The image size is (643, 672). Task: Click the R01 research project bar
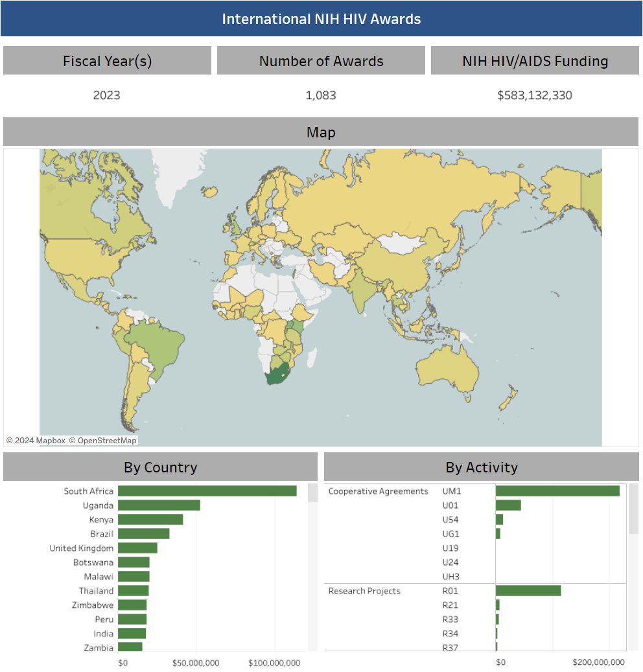coord(528,590)
